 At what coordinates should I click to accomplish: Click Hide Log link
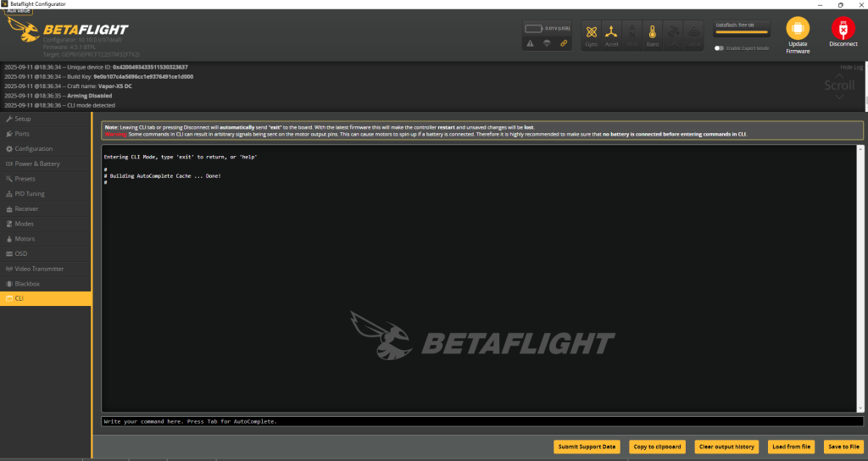851,67
